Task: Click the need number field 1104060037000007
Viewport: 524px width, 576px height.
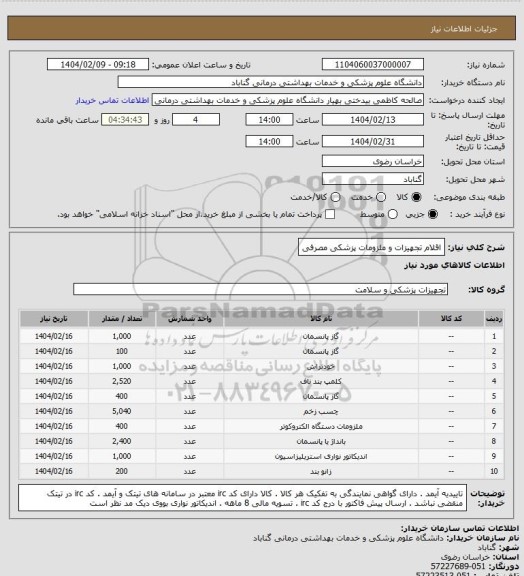Action: pyautogui.click(x=373, y=64)
